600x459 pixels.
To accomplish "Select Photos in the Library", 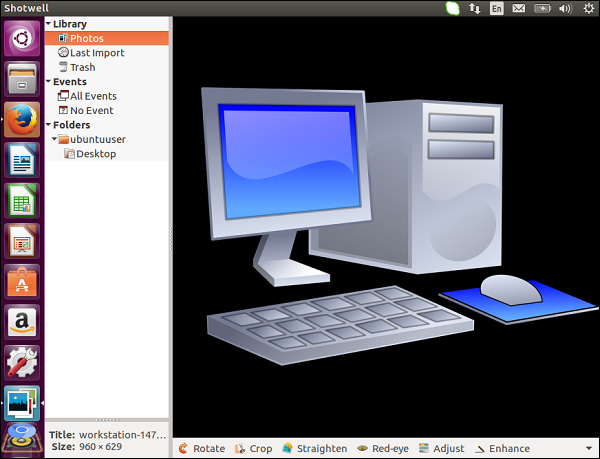I will click(x=86, y=38).
